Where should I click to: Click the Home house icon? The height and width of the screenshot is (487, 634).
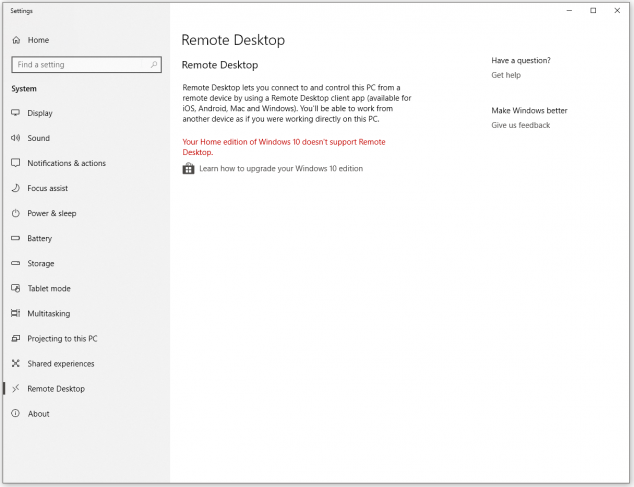(16, 40)
